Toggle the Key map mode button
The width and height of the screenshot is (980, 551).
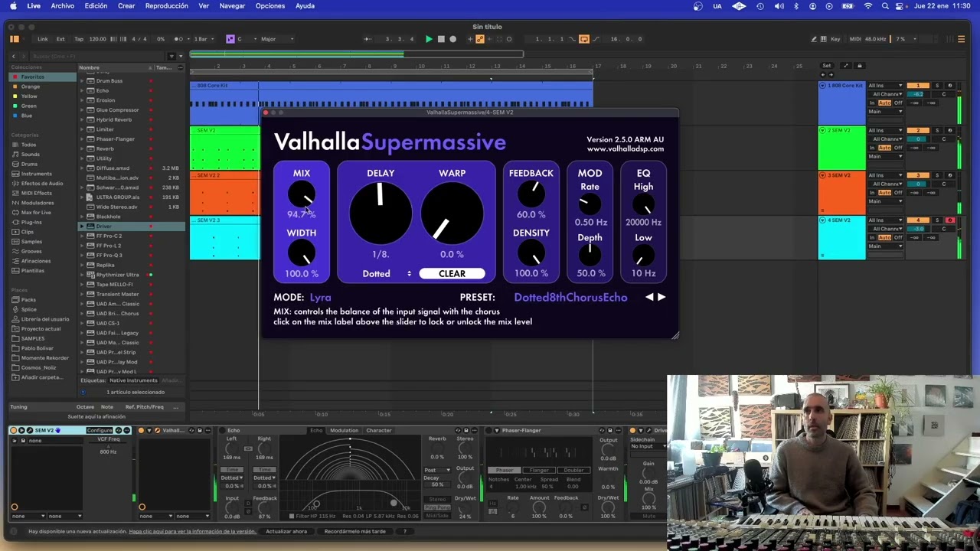click(x=835, y=39)
